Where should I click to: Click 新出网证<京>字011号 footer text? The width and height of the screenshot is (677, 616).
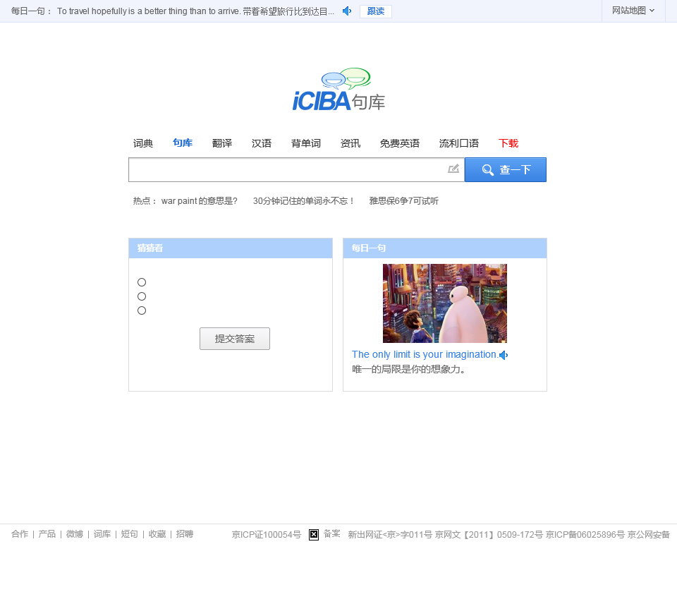click(390, 535)
